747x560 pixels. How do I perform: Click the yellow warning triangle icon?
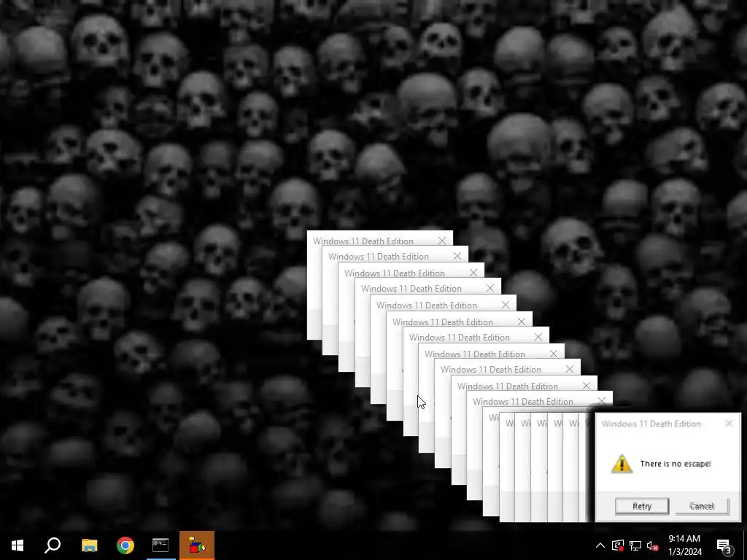coord(622,464)
